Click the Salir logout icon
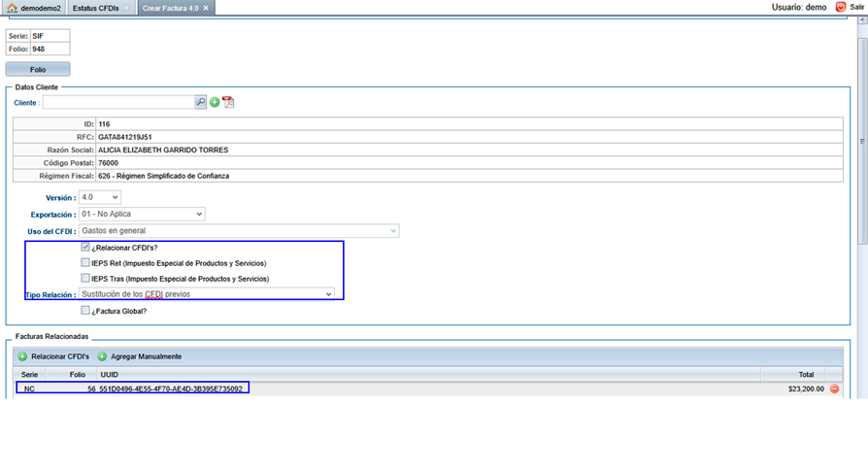The width and height of the screenshot is (868, 473). 840,7
